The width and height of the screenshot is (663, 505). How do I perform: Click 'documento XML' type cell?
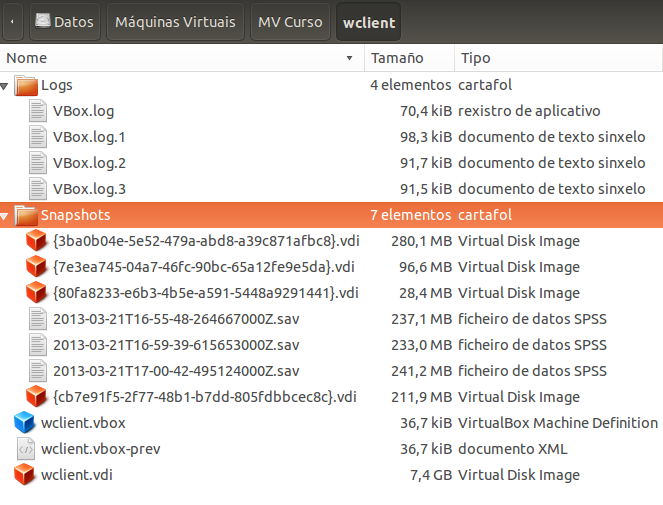coord(512,449)
